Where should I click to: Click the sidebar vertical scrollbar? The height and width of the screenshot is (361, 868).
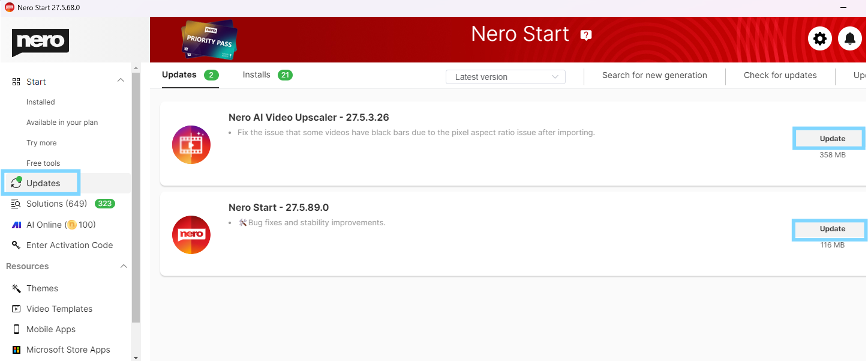point(136,198)
